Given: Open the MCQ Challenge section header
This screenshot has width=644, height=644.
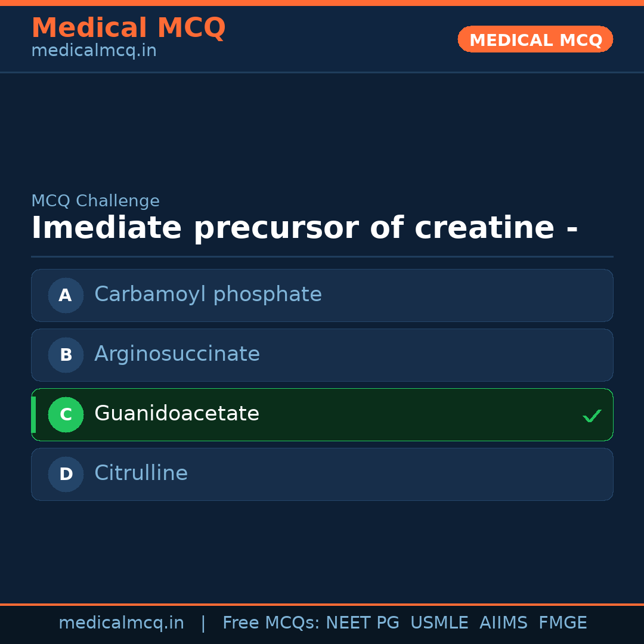Looking at the screenshot, I should pos(95,201).
